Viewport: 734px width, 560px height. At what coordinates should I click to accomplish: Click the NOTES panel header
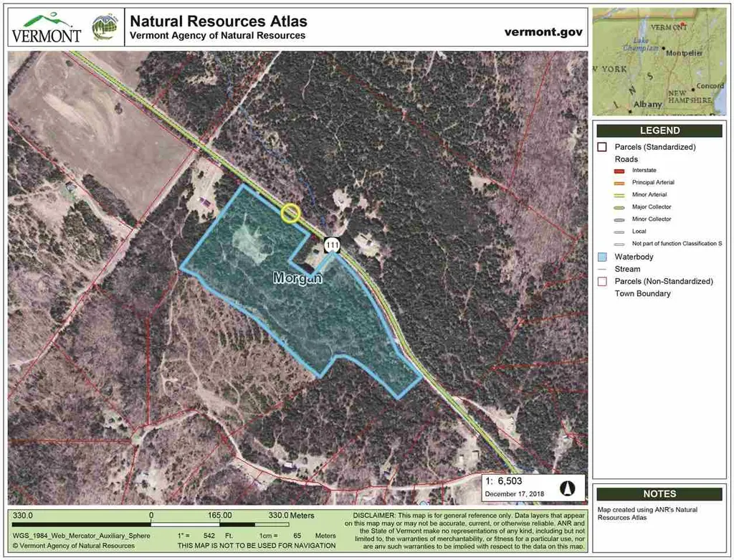(x=659, y=494)
